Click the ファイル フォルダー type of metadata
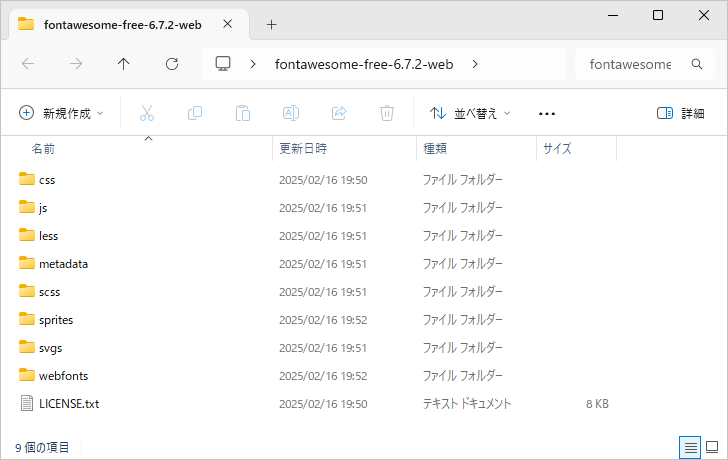This screenshot has height=460, width=728. point(462,263)
